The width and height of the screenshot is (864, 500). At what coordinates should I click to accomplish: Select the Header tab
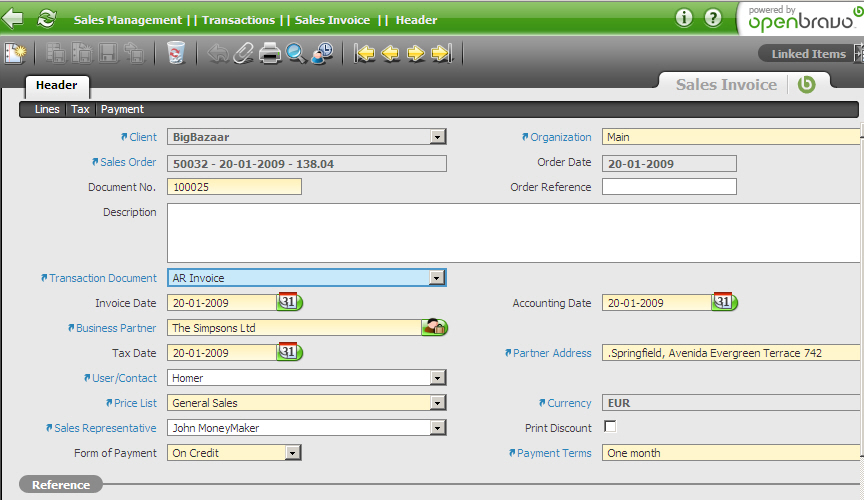click(57, 85)
